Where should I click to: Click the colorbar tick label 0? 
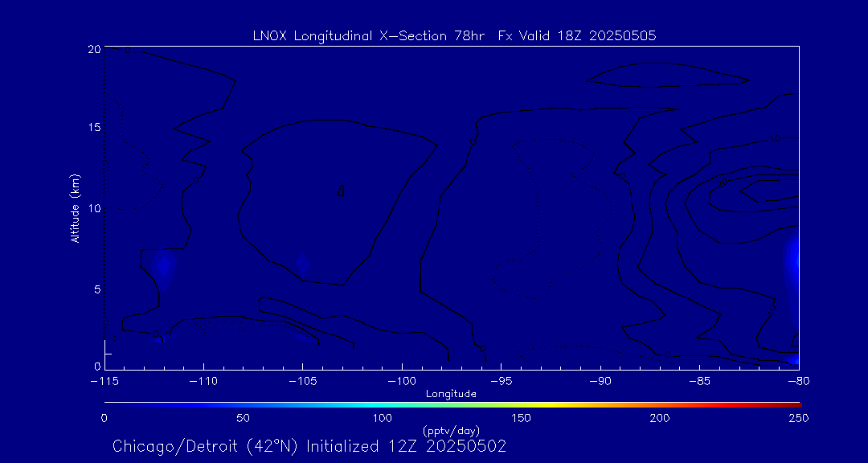[104, 418]
